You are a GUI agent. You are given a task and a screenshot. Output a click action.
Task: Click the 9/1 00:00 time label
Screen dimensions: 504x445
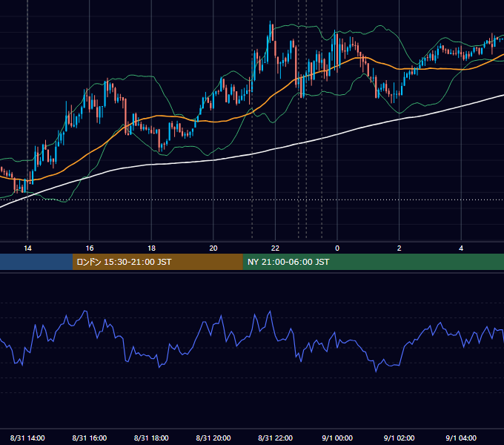pos(337,438)
